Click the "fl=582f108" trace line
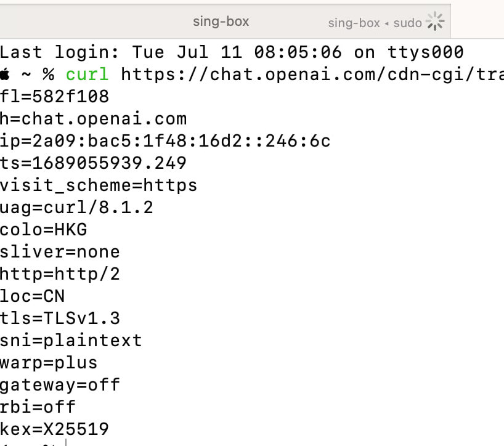The image size is (504, 446). click(x=54, y=96)
